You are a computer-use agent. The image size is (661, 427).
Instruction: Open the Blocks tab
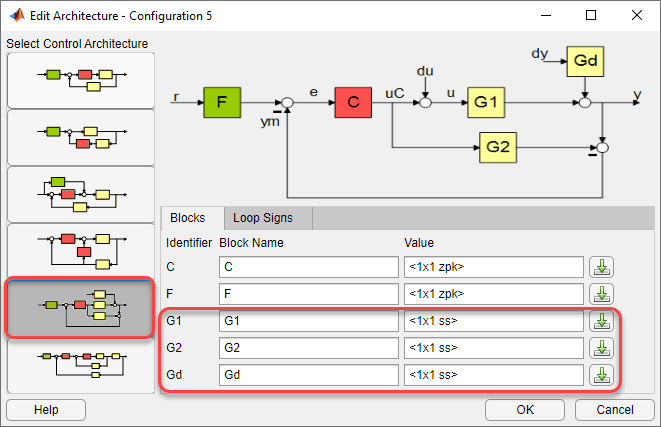[188, 218]
